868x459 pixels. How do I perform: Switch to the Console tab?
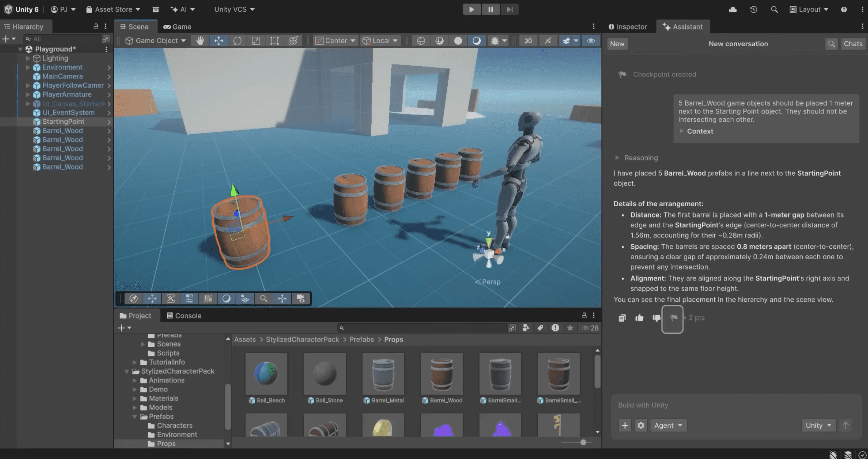[x=184, y=316]
